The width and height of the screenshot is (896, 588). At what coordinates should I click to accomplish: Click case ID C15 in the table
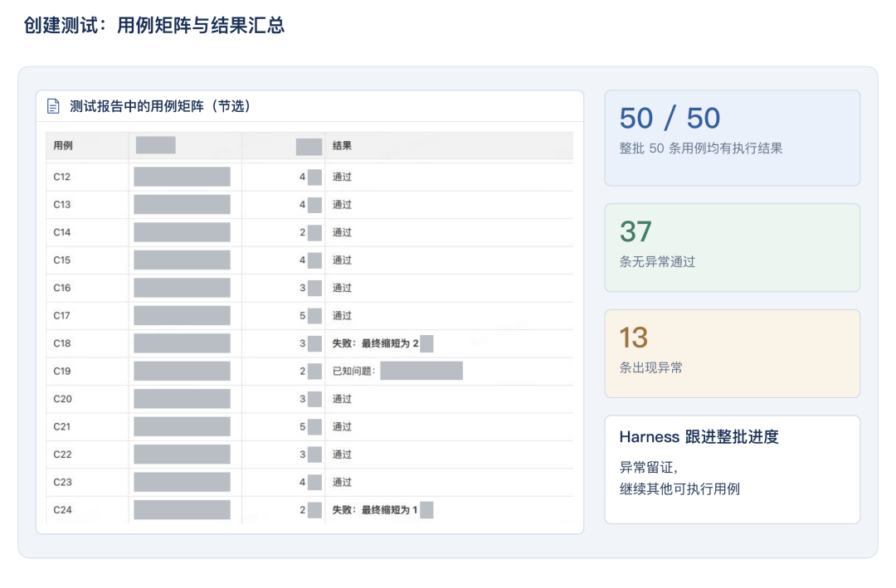[x=61, y=260]
